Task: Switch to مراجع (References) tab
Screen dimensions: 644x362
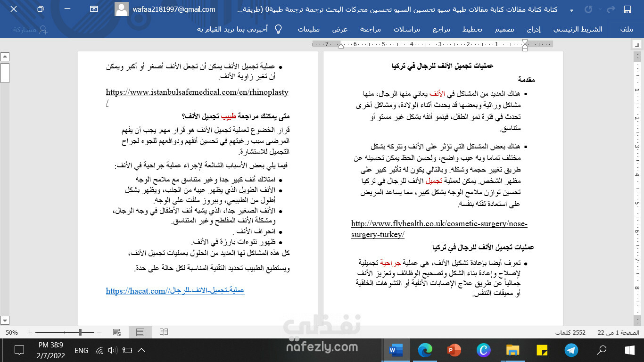Action: [x=441, y=29]
